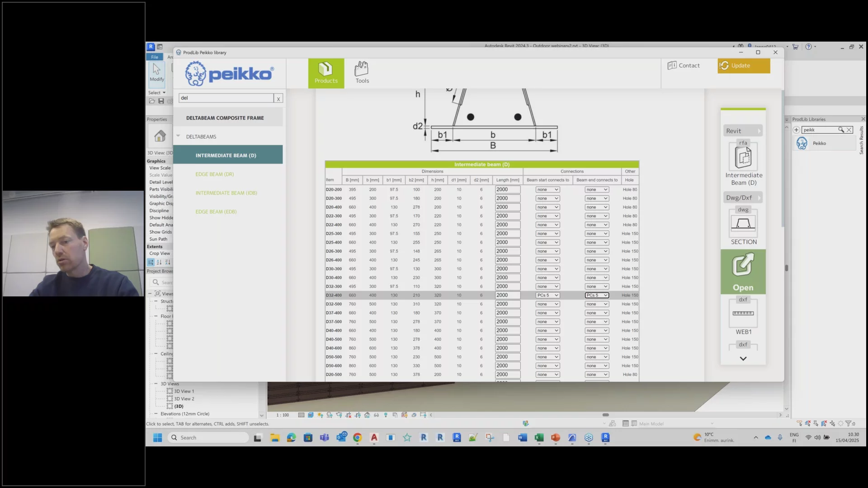The height and width of the screenshot is (488, 868).
Task: Open Word from taskbar
Action: coord(522,437)
